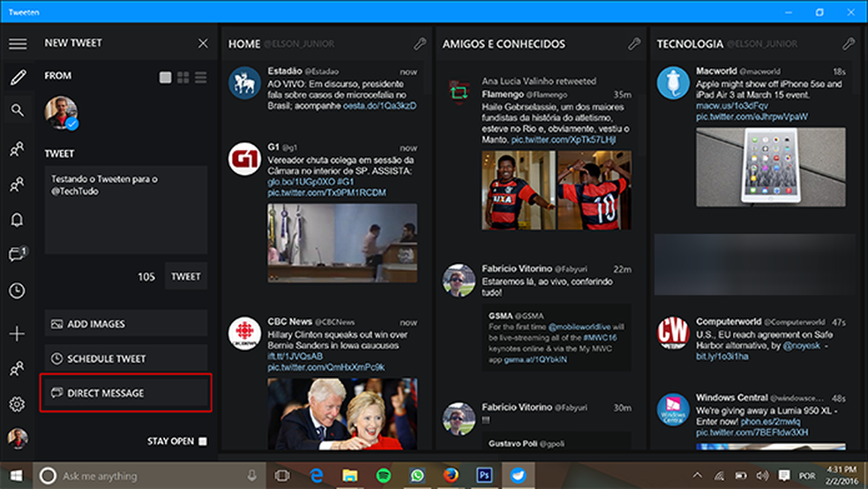The image size is (868, 489).
Task: Open Photoshop from the taskbar
Action: click(484, 476)
